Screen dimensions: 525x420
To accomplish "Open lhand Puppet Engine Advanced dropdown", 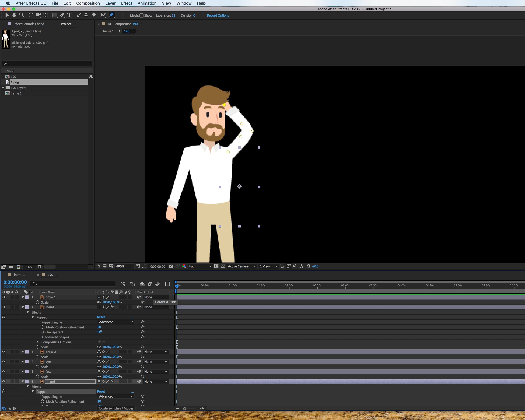I will click(116, 322).
